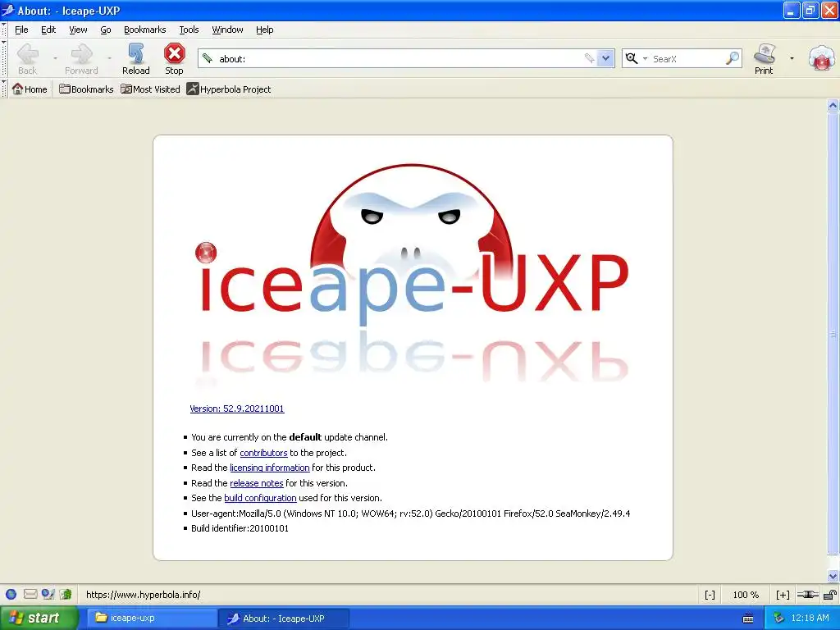Screen dimensions: 840x630
Task: Click the Iceape-UXP logo image
Action: [412, 273]
